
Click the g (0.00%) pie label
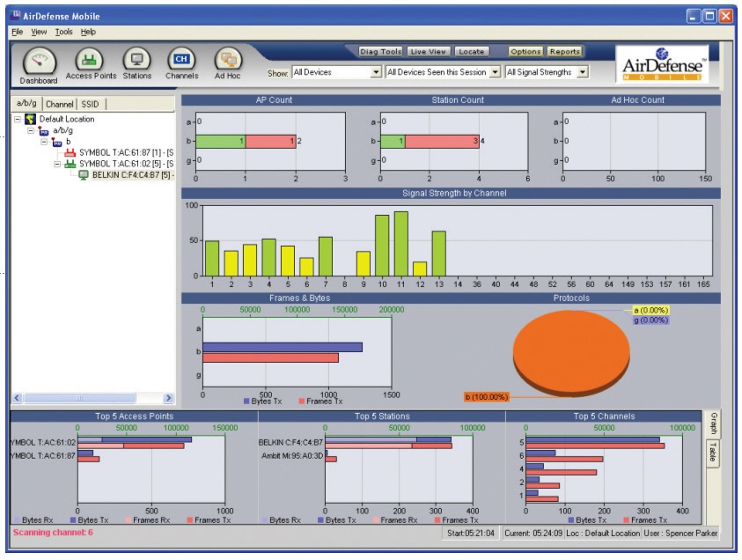(650, 321)
